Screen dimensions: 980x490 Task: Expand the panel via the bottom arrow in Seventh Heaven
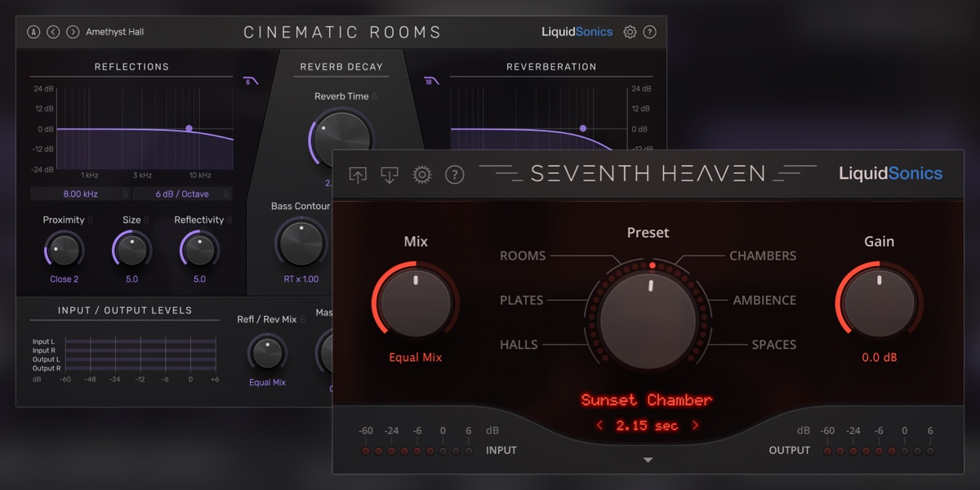[648, 460]
